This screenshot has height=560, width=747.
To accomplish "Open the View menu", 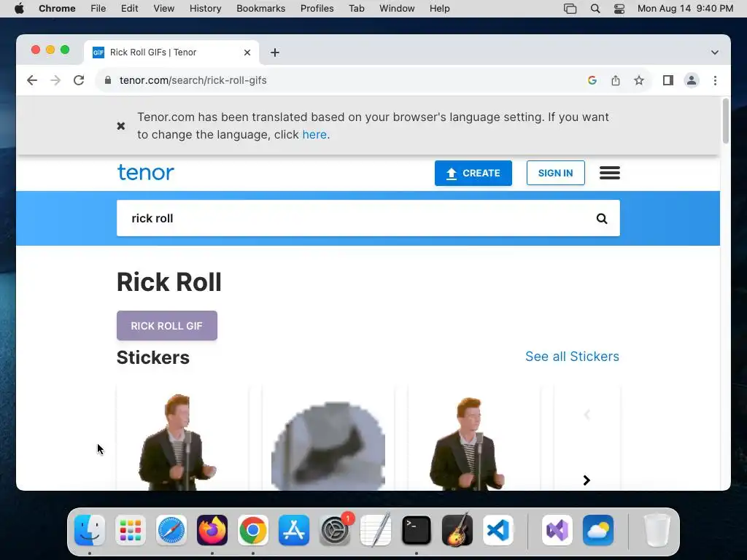I will (x=163, y=9).
